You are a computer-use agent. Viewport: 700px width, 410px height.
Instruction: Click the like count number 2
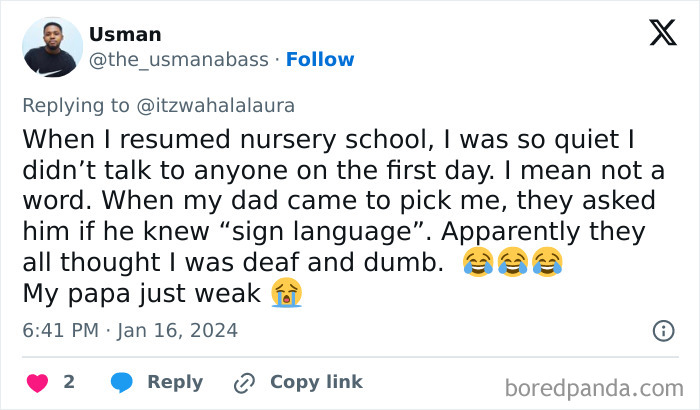click(69, 382)
